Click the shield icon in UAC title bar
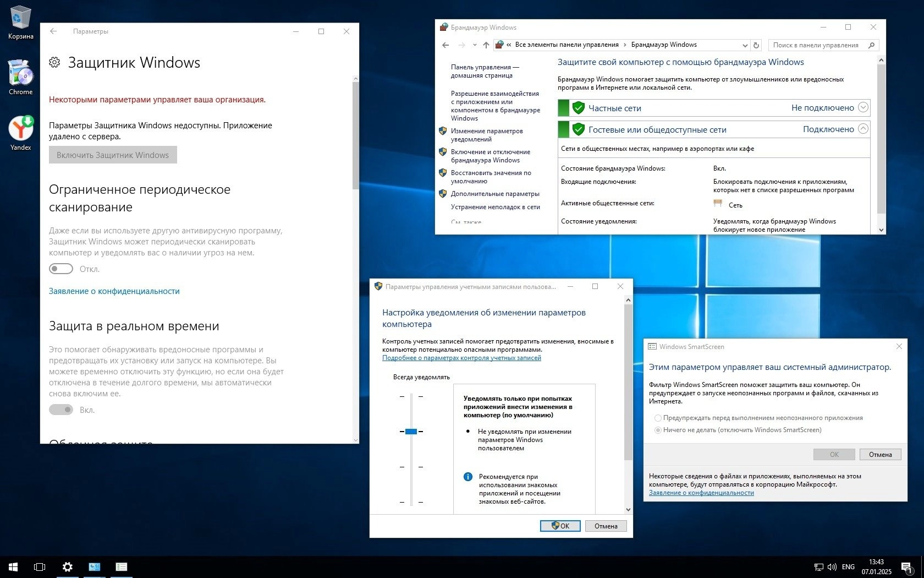This screenshot has height=578, width=924. click(x=378, y=286)
